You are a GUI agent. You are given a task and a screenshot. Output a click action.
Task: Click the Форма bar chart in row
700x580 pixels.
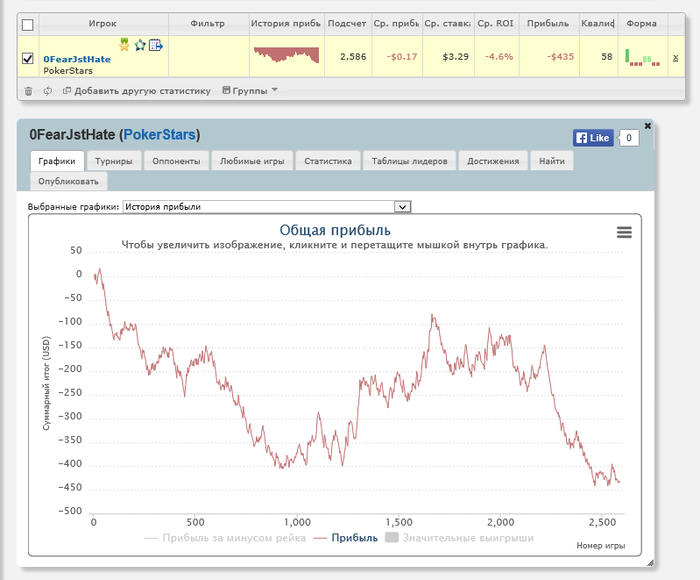643,58
